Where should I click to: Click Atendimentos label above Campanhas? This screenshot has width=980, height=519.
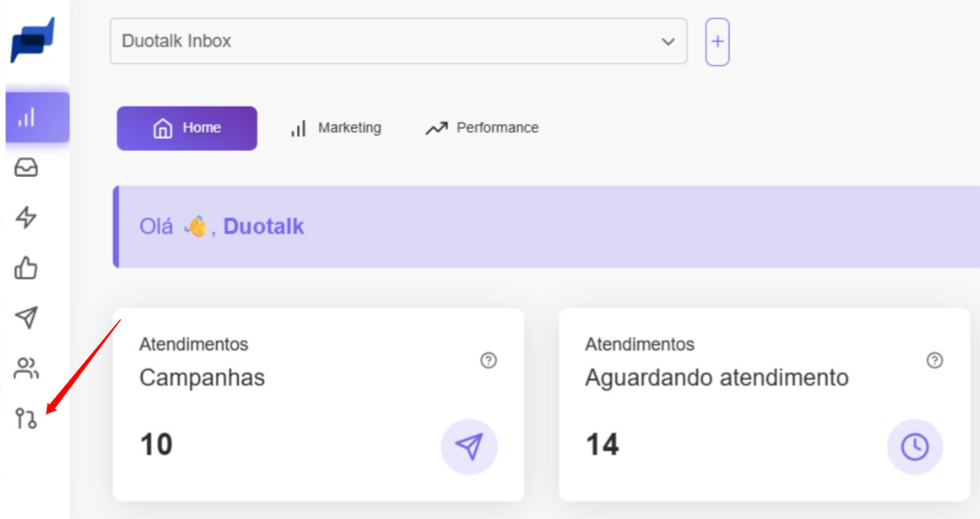tap(194, 344)
